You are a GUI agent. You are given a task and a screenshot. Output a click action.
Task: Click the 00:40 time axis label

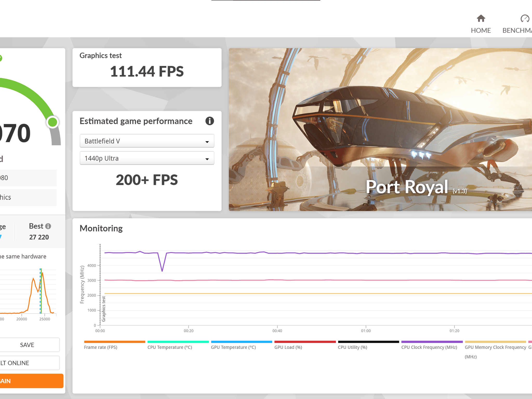[x=277, y=331]
